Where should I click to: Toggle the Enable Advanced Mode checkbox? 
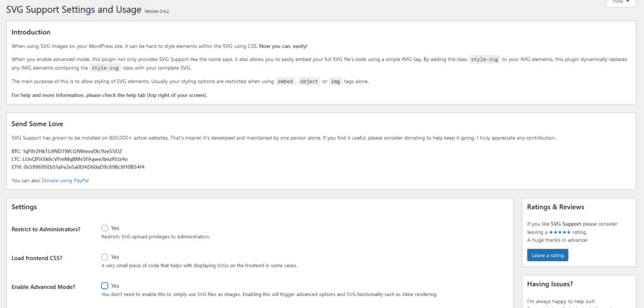(x=105, y=286)
